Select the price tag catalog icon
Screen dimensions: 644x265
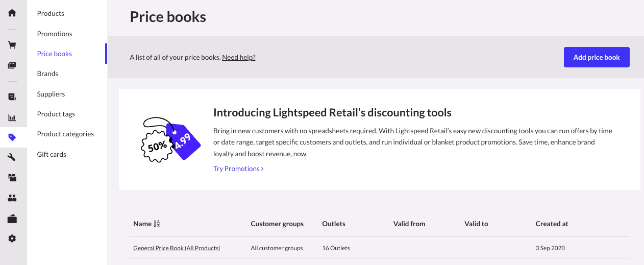[12, 137]
